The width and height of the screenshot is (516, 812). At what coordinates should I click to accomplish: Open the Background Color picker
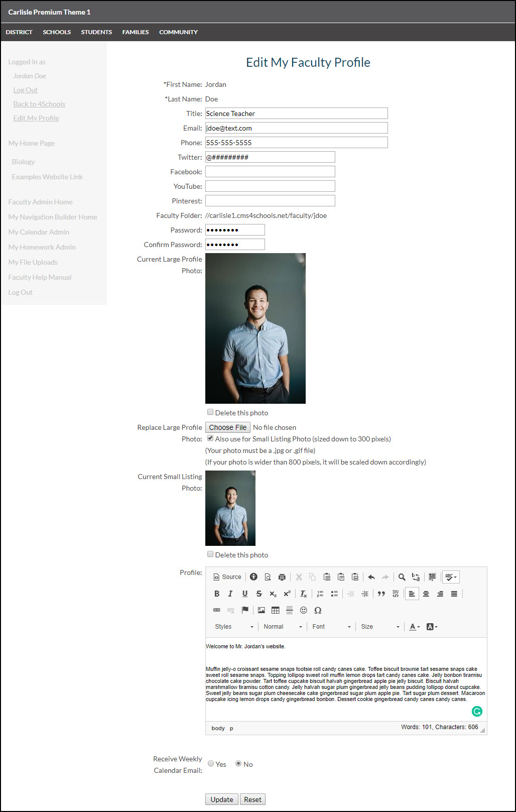(432, 627)
